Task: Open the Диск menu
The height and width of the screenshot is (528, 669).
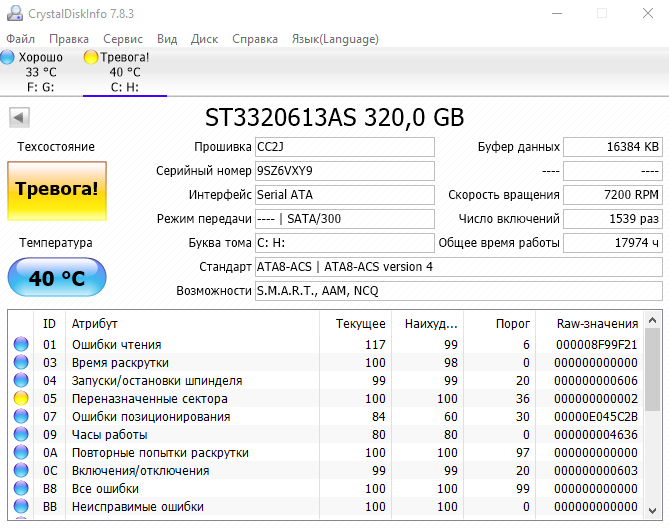Action: tap(204, 39)
